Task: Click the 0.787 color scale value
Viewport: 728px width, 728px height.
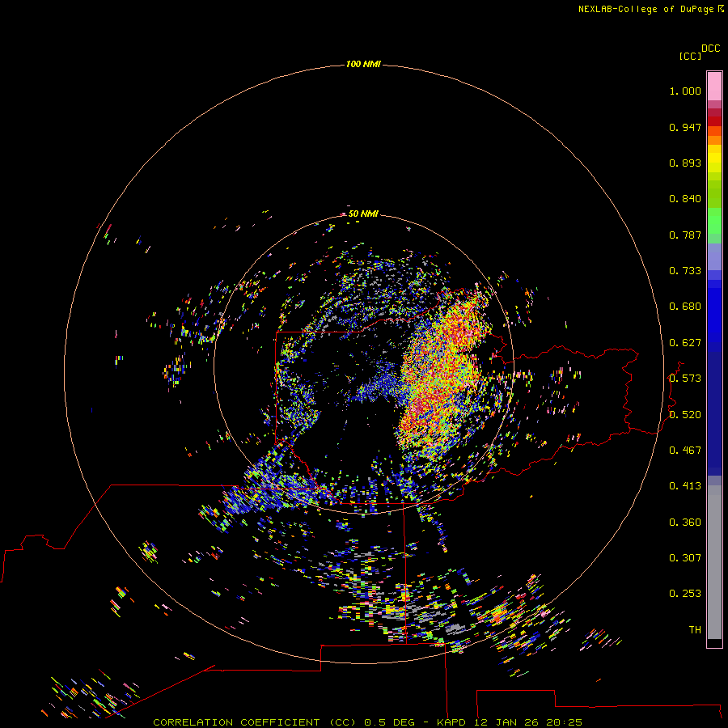Action: tap(685, 235)
